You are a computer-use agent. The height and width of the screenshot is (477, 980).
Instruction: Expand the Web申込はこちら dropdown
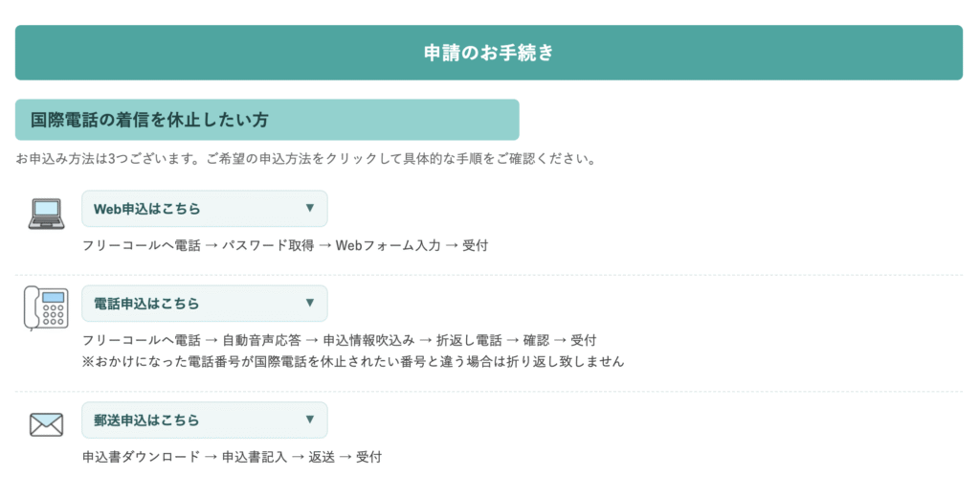coord(204,209)
